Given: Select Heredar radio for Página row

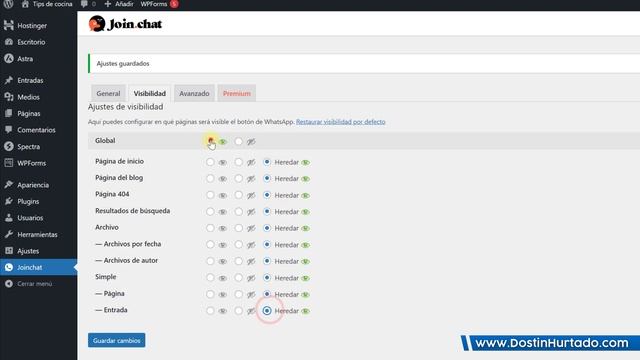Looking at the screenshot, I should tap(267, 294).
